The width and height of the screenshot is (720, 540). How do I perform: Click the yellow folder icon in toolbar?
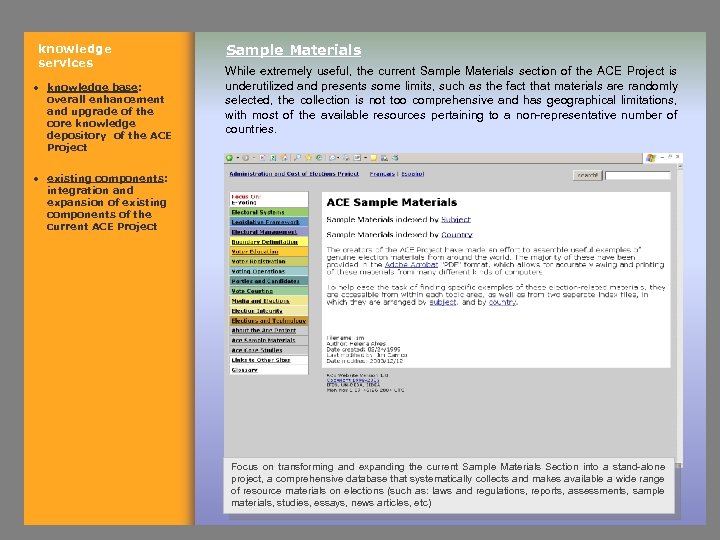373,158
